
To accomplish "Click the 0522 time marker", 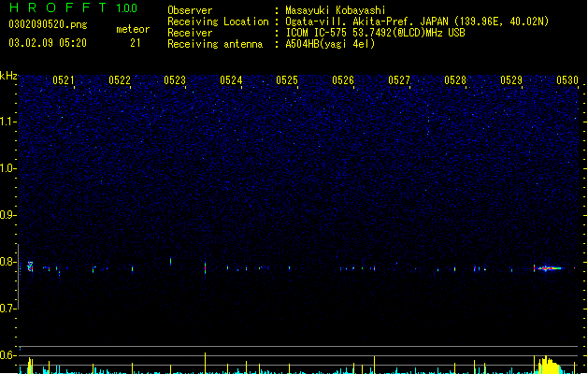I will 120,80.
